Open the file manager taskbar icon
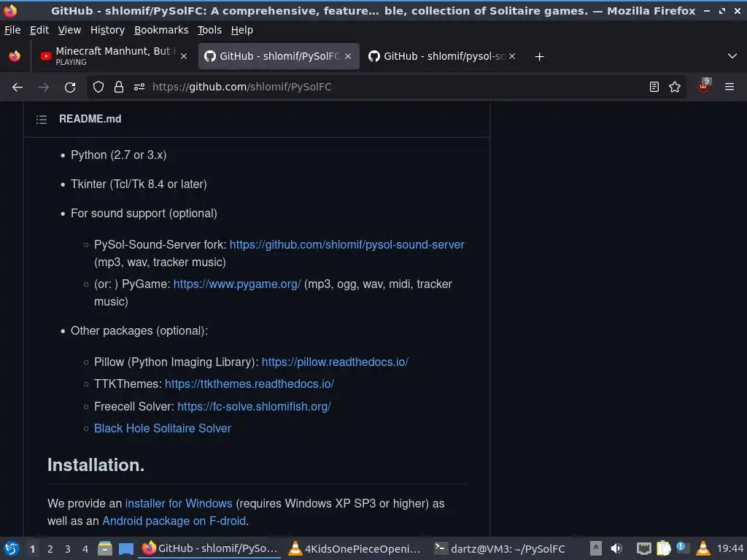Screen dimensions: 747x560 pyautogui.click(x=105, y=549)
